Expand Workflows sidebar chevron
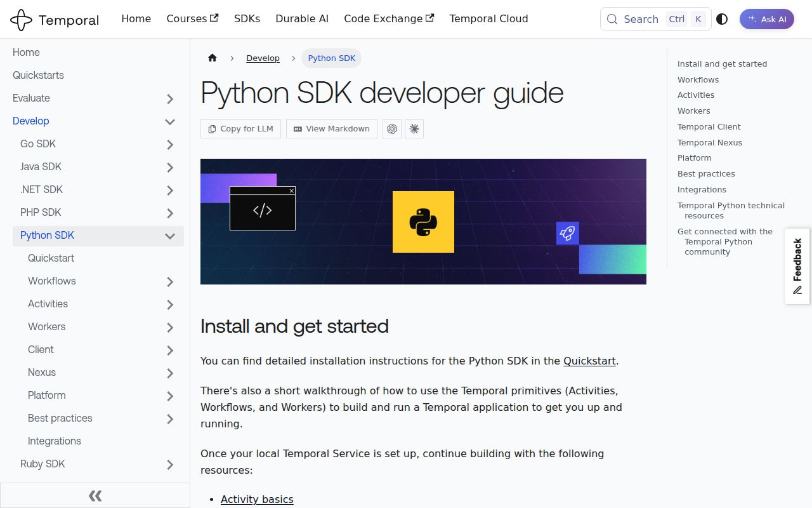The image size is (812, 508). coord(170,281)
